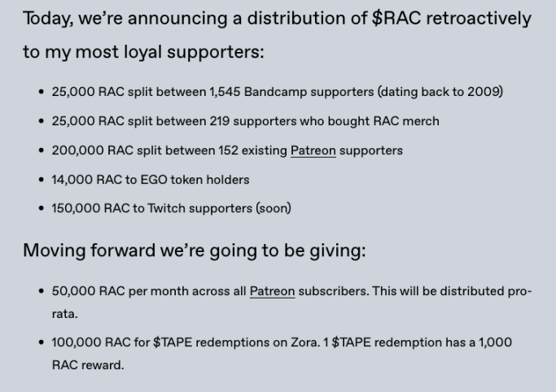
Task: Open the Patreon link in existing supporters bullet
Action: point(313,150)
